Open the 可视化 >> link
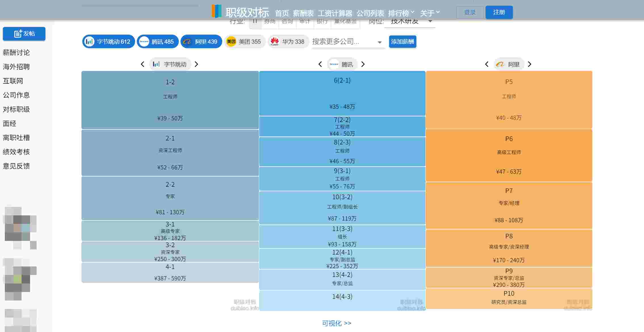 [337, 323]
